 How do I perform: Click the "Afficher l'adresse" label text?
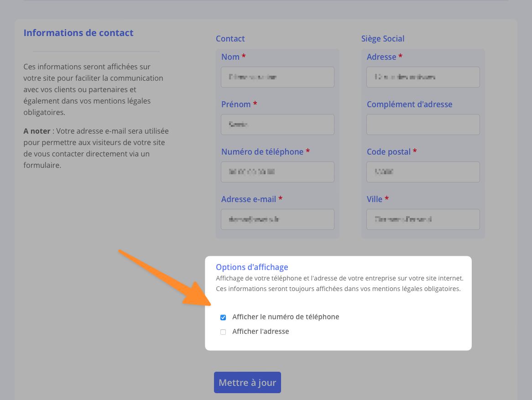point(261,332)
